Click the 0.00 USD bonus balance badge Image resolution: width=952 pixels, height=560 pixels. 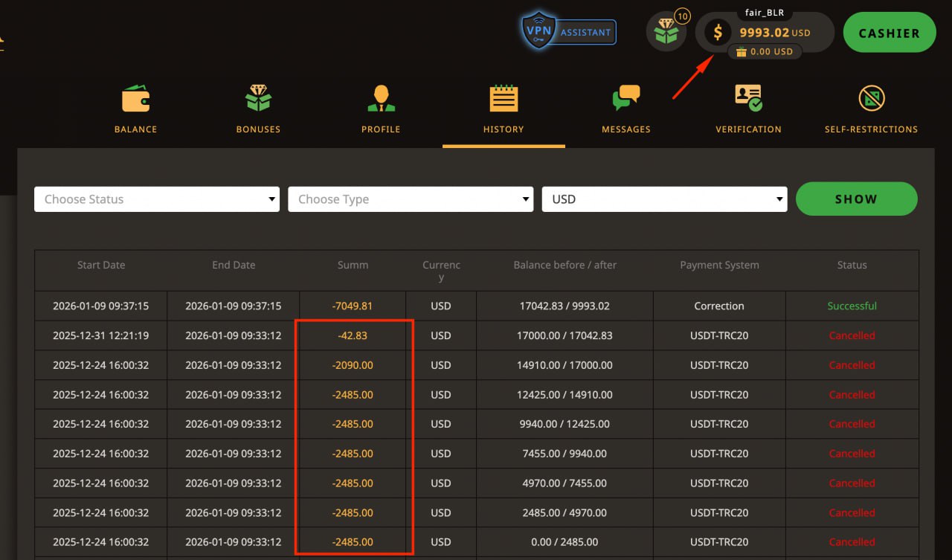click(x=765, y=52)
